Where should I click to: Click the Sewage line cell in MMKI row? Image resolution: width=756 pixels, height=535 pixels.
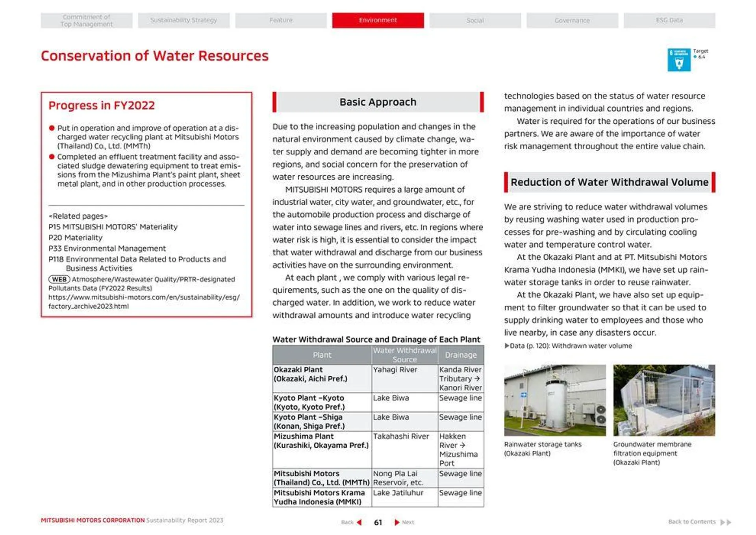tap(461, 497)
